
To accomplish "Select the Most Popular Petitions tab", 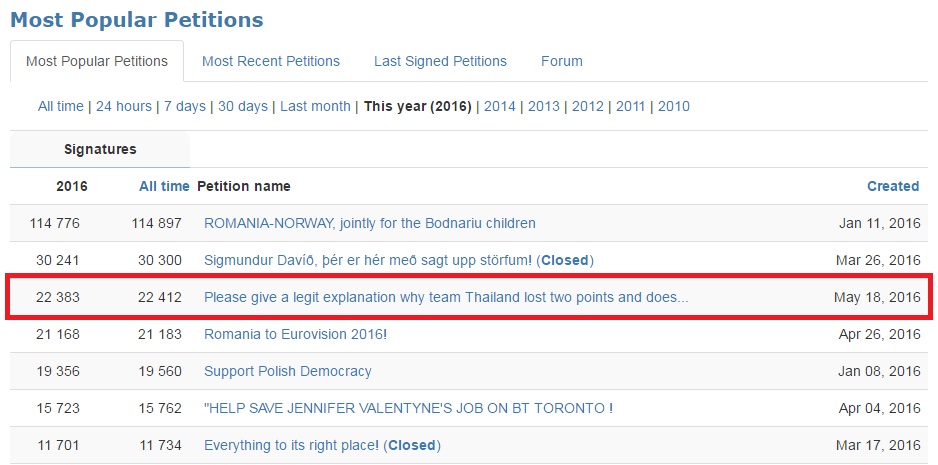I will 97,61.
